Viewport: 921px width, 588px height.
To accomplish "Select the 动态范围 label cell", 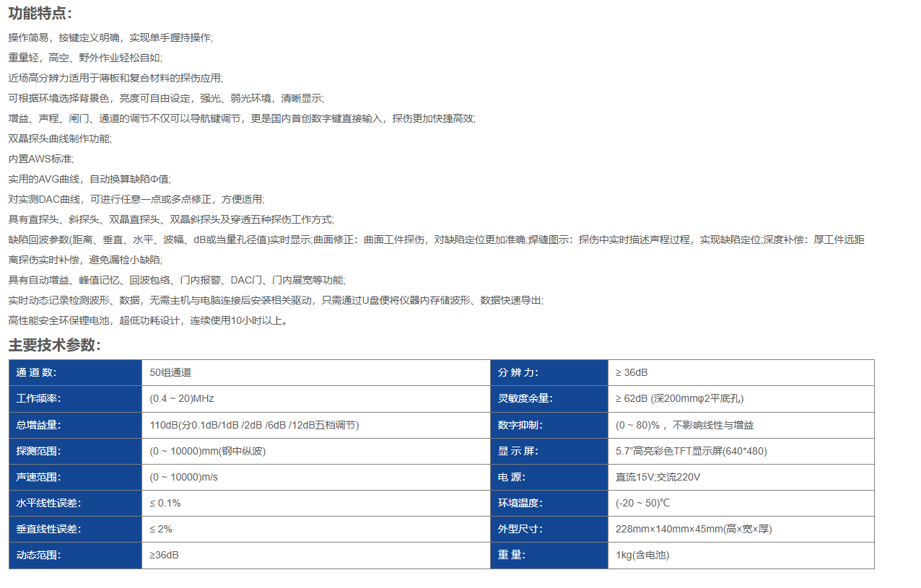I will 75,555.
